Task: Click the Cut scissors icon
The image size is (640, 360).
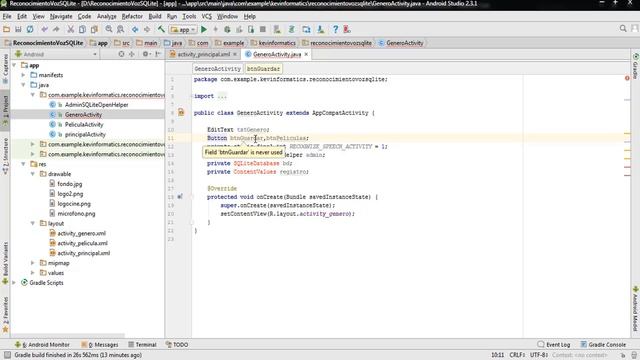Action: tap(71, 29)
